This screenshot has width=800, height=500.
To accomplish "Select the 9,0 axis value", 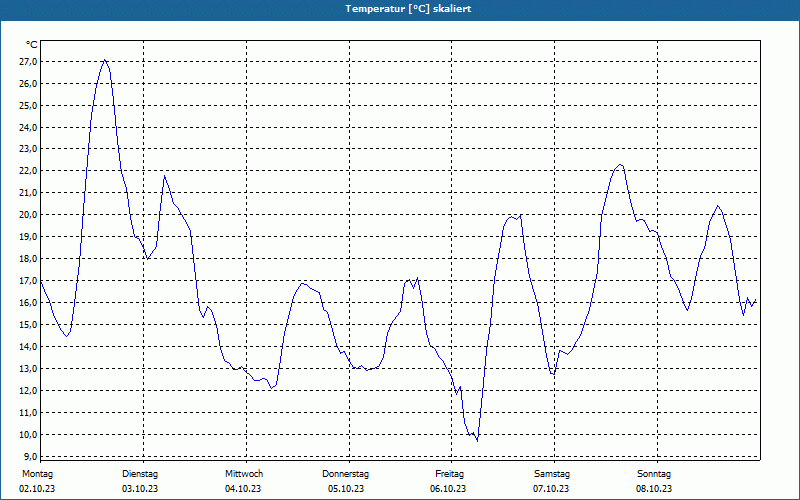I will pos(30,457).
